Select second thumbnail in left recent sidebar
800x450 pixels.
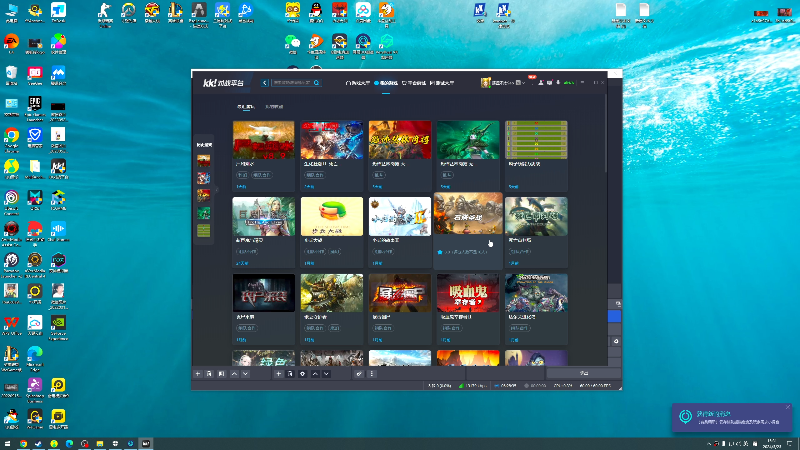pyautogui.click(x=204, y=178)
